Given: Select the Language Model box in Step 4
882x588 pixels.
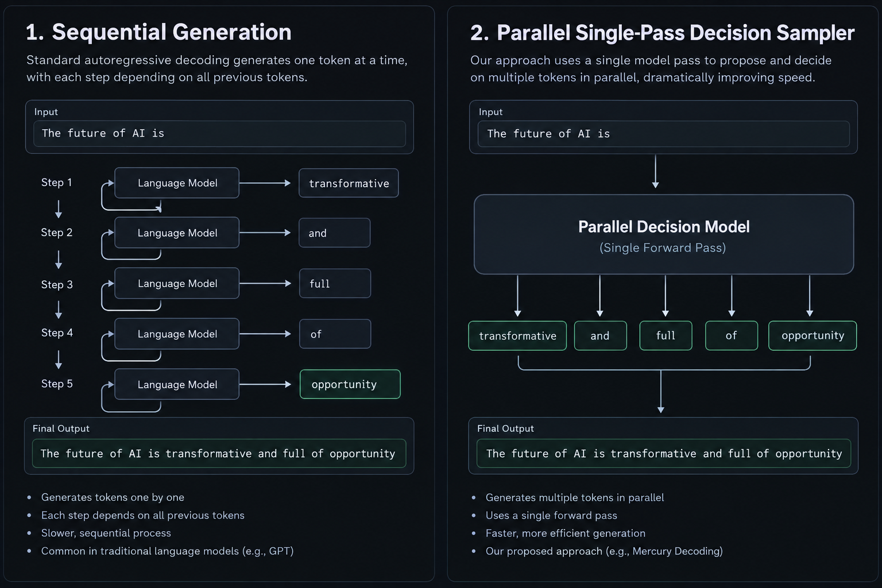Looking at the screenshot, I should point(177,334).
